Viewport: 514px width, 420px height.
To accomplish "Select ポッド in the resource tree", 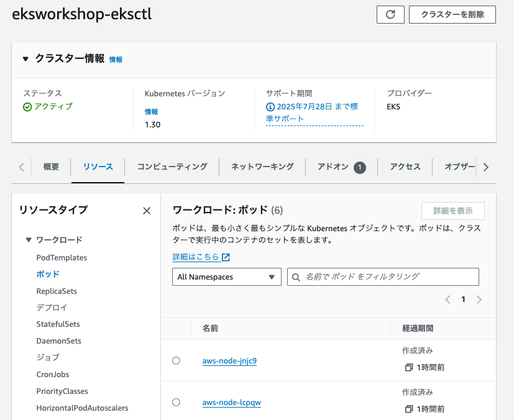I will tap(48, 274).
